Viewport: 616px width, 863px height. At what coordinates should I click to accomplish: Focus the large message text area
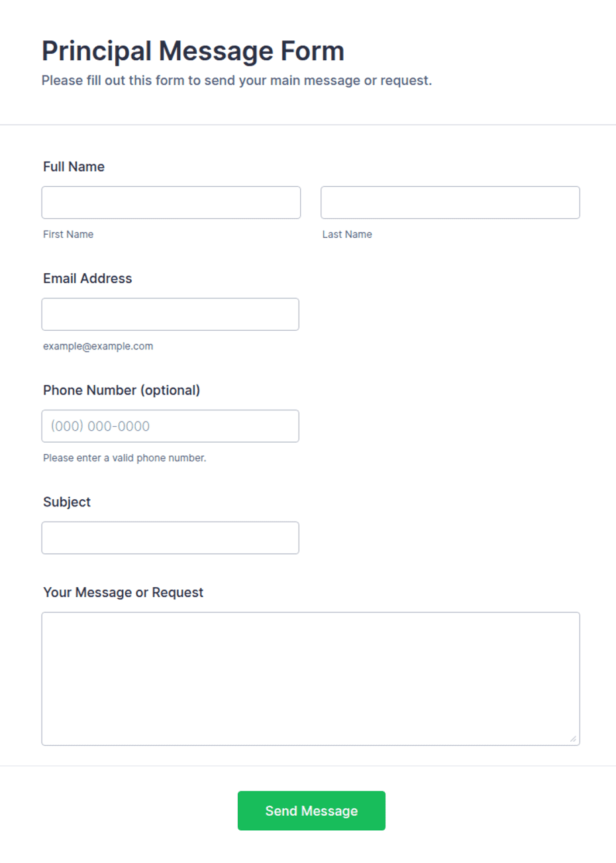(311, 679)
